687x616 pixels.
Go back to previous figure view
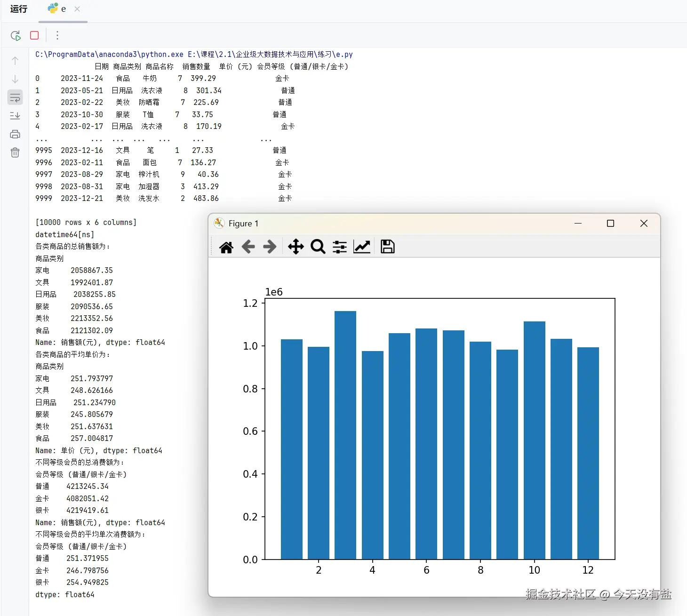[x=248, y=247]
